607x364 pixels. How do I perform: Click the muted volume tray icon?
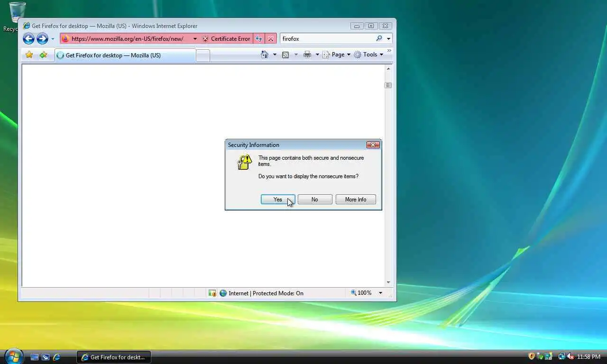[x=570, y=356]
